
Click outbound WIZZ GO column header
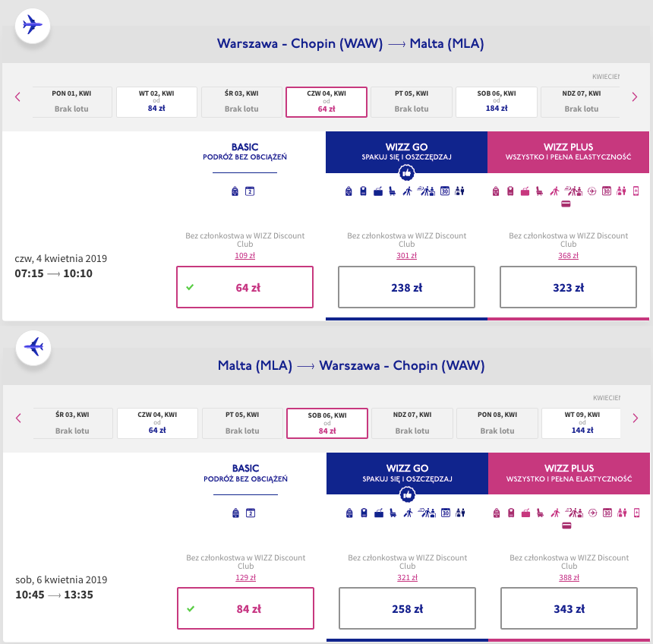click(x=406, y=152)
